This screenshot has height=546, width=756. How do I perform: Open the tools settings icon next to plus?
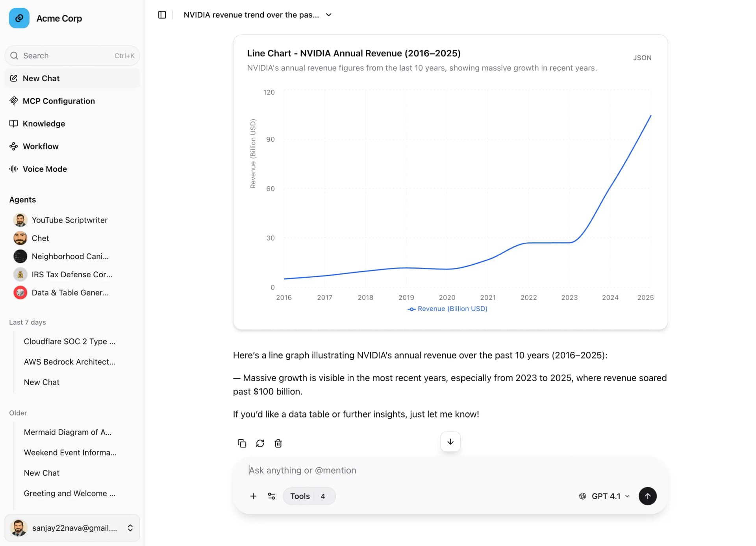[x=271, y=496]
